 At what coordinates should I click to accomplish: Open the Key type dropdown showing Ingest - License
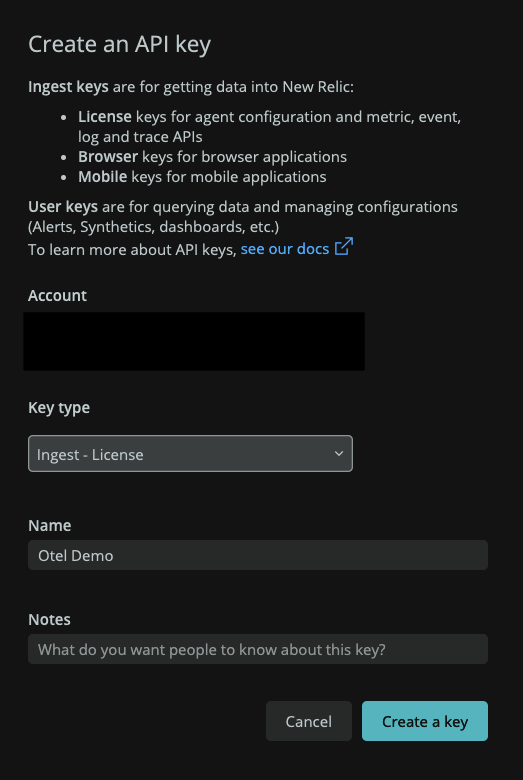point(190,454)
